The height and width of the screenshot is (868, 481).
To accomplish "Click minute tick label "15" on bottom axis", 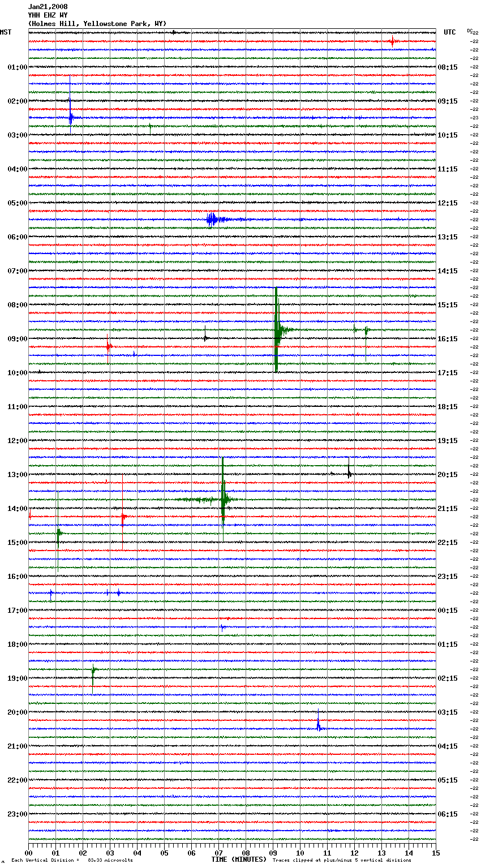I will 436,853.
